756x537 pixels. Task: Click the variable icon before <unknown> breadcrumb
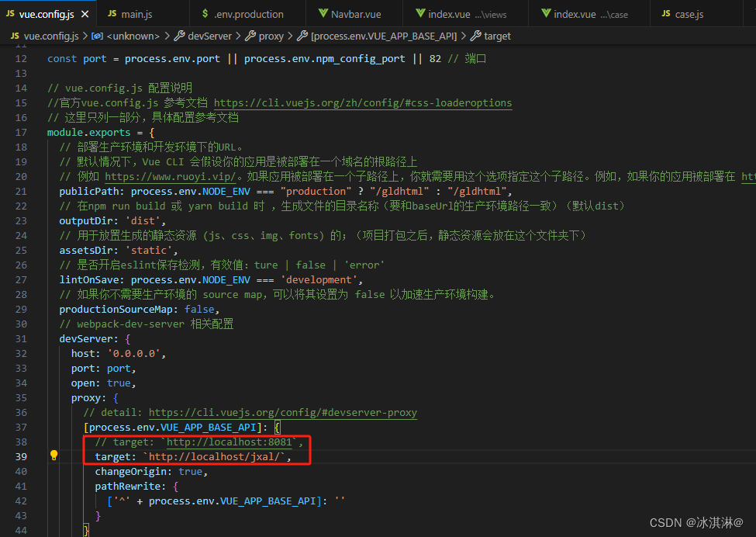(x=97, y=36)
